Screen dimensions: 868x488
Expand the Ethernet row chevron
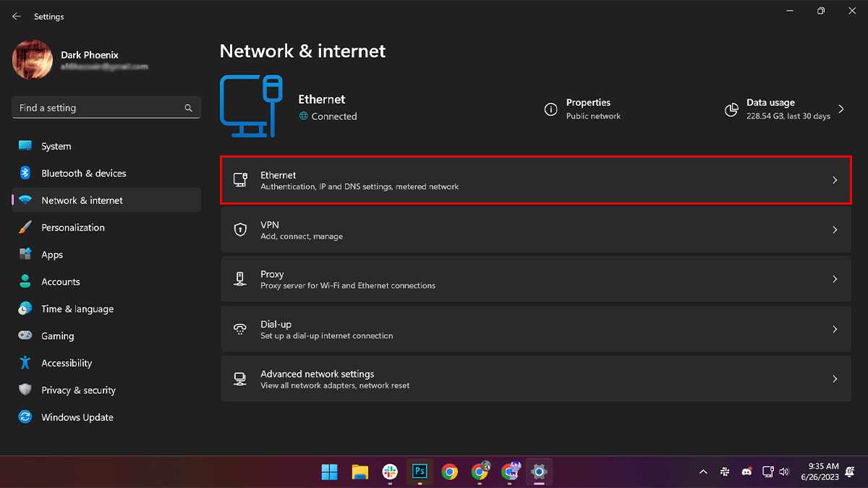pyautogui.click(x=835, y=180)
